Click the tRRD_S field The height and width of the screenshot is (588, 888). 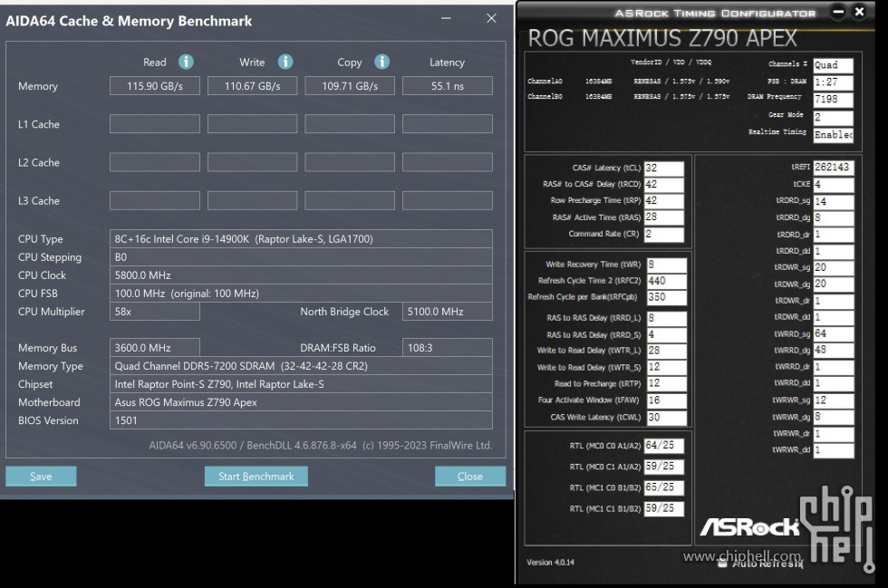point(667,335)
